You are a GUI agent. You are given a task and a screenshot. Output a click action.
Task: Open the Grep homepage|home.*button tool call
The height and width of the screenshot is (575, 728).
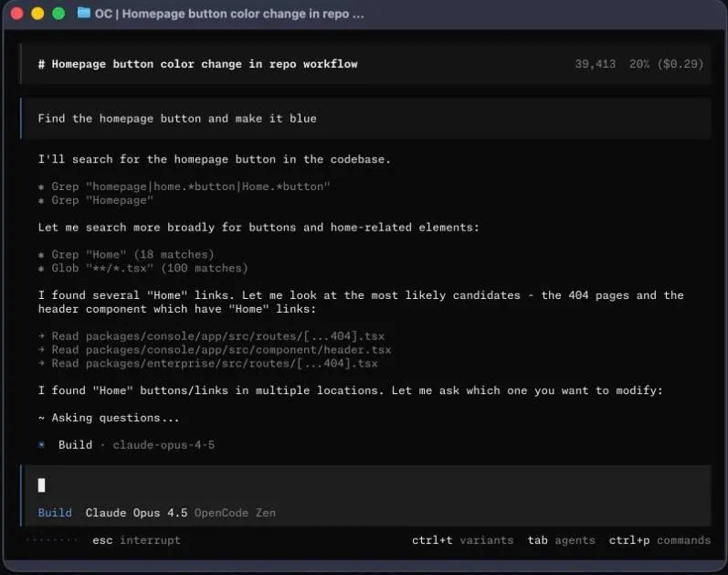(x=185, y=186)
